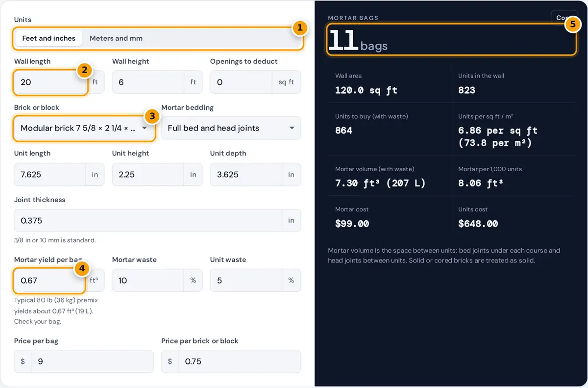
Task: Click the Joint thickness input field
Action: [148, 220]
